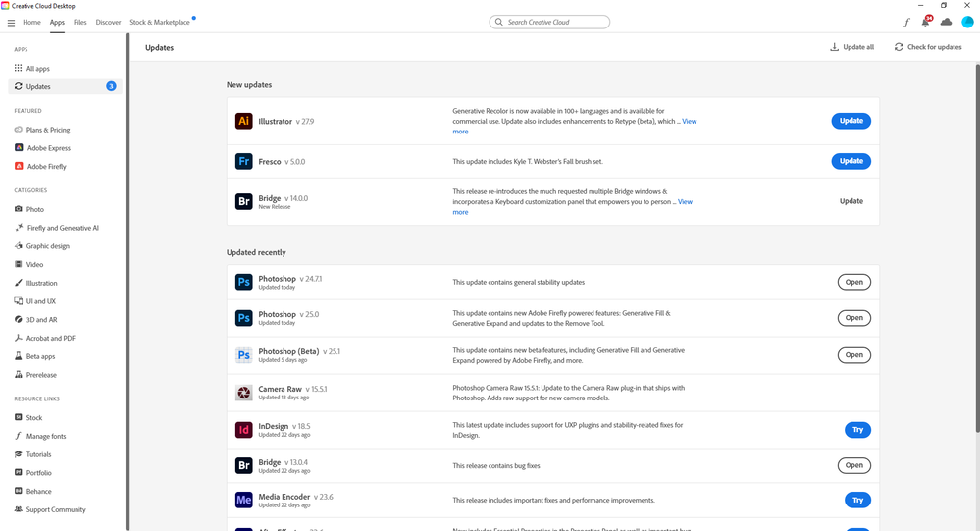Click the Fresco app icon
The image size is (980, 531).
243,161
